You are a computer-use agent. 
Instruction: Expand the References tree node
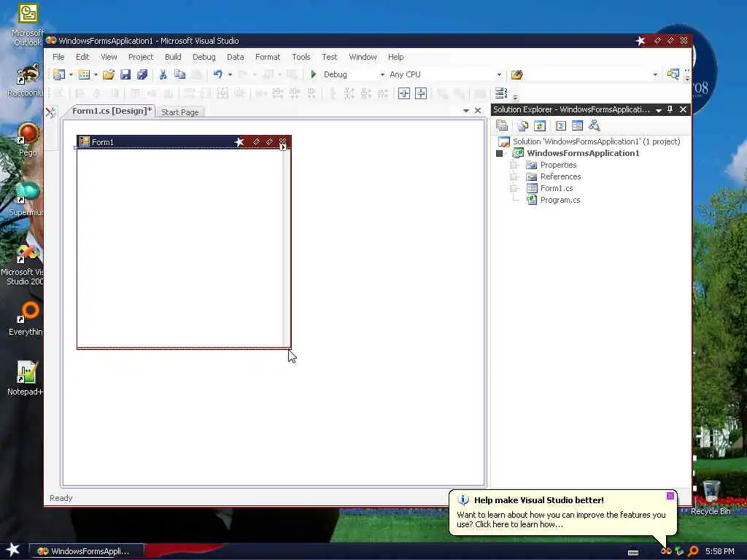[x=514, y=176]
